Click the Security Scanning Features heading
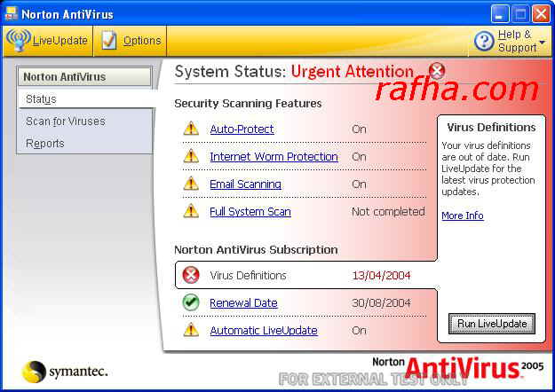The height and width of the screenshot is (392, 555). [248, 103]
